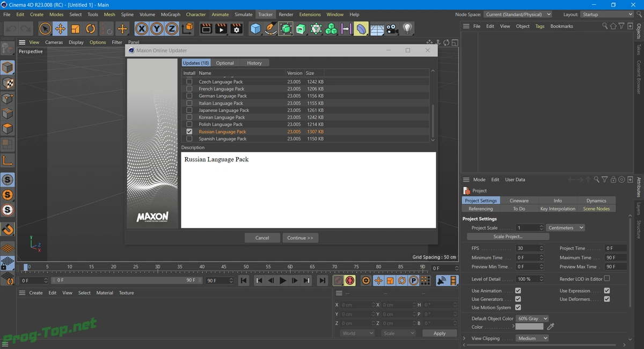Toggle Z axis lock
The image size is (644, 349).
(x=172, y=28)
